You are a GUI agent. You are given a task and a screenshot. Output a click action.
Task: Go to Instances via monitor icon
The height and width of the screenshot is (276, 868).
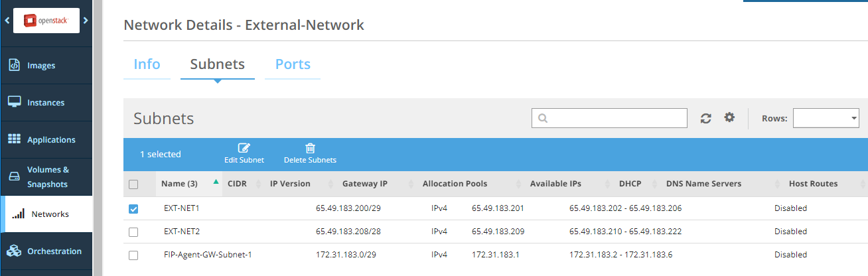(x=14, y=102)
